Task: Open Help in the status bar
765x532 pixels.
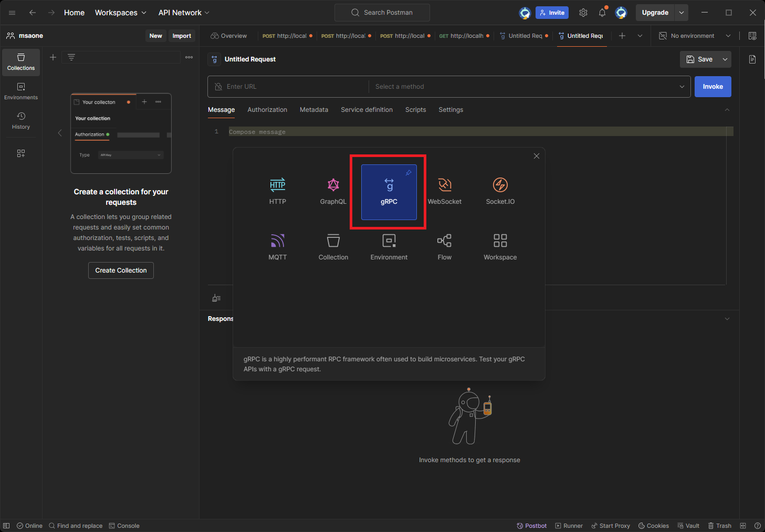Action: [758, 526]
